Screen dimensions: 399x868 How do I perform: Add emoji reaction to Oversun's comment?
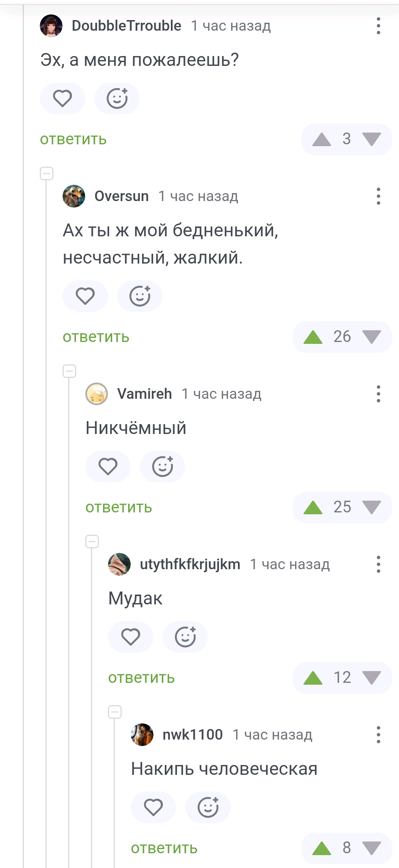pyautogui.click(x=140, y=296)
